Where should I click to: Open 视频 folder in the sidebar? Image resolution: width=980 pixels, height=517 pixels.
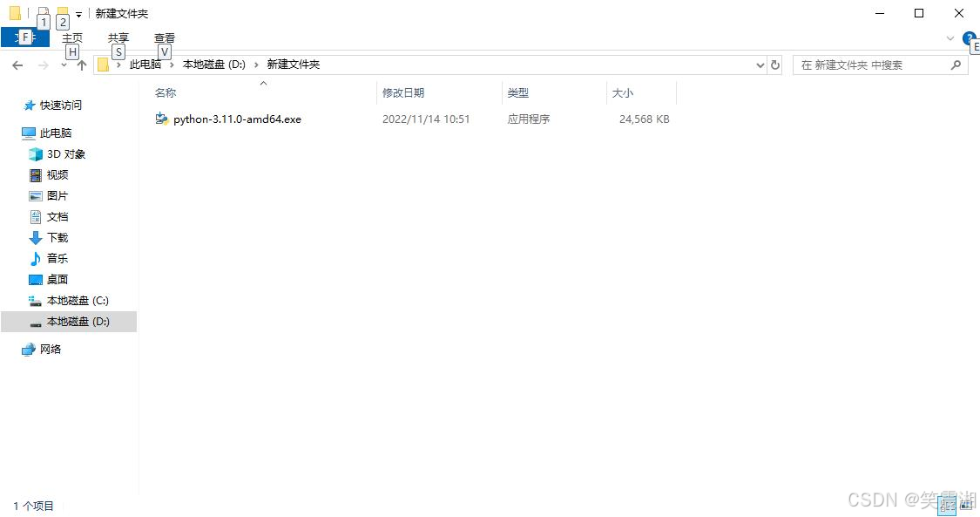coord(57,174)
